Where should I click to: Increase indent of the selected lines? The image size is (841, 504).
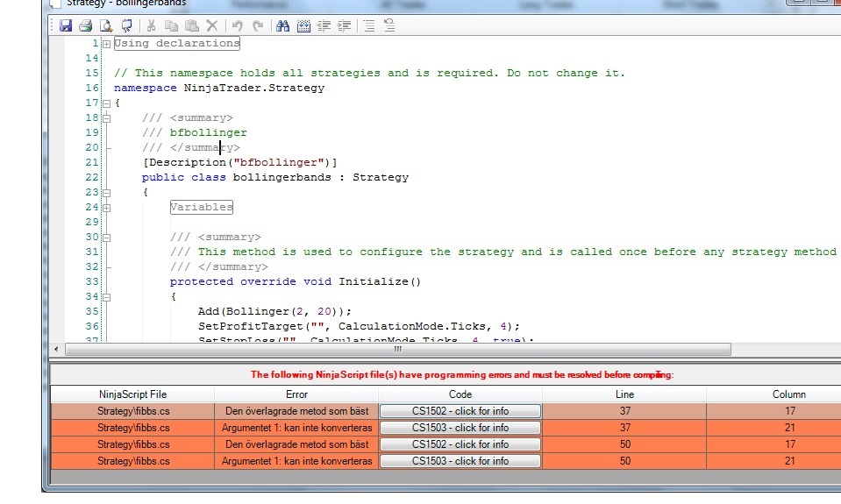point(345,25)
